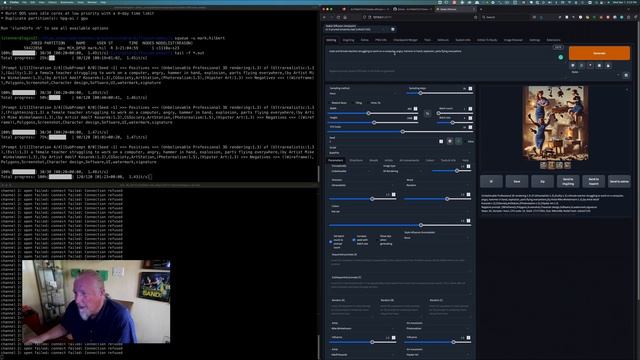Open output folder icon button

coord(491,181)
